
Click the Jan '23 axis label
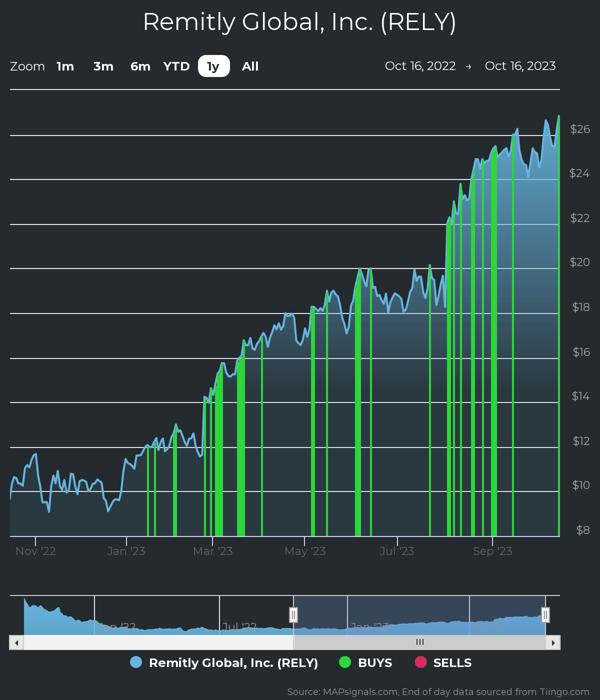(x=126, y=551)
